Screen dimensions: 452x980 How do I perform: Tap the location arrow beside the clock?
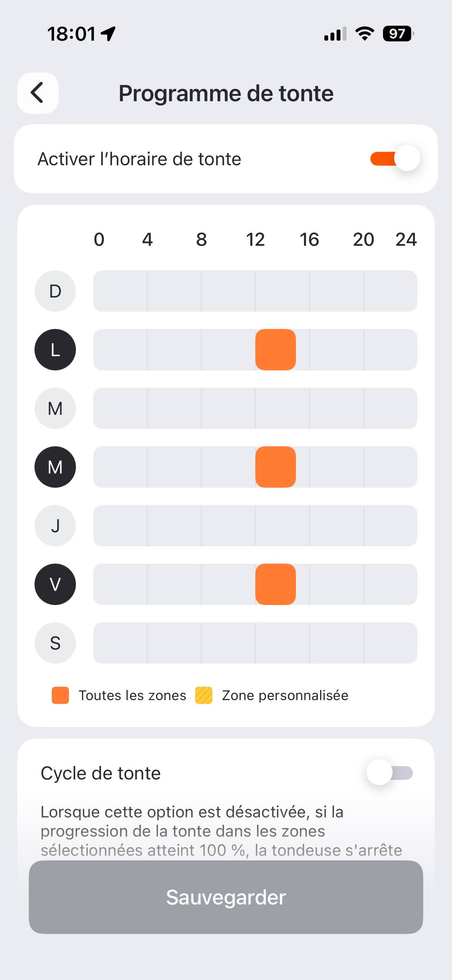(x=108, y=34)
